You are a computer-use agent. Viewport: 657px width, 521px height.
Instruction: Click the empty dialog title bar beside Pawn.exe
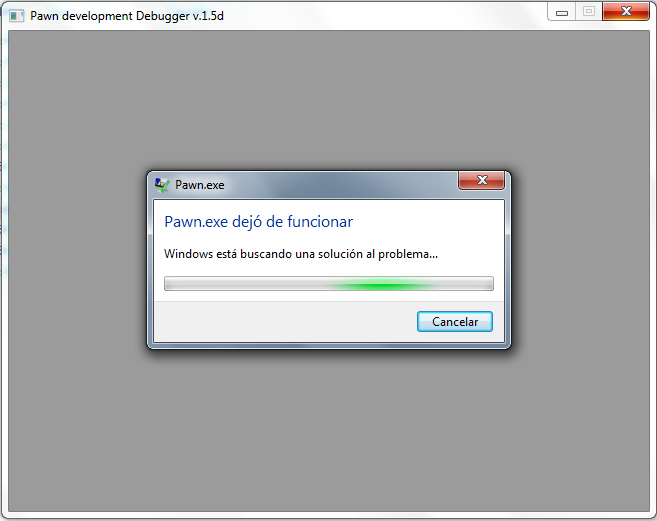pyautogui.click(x=341, y=185)
